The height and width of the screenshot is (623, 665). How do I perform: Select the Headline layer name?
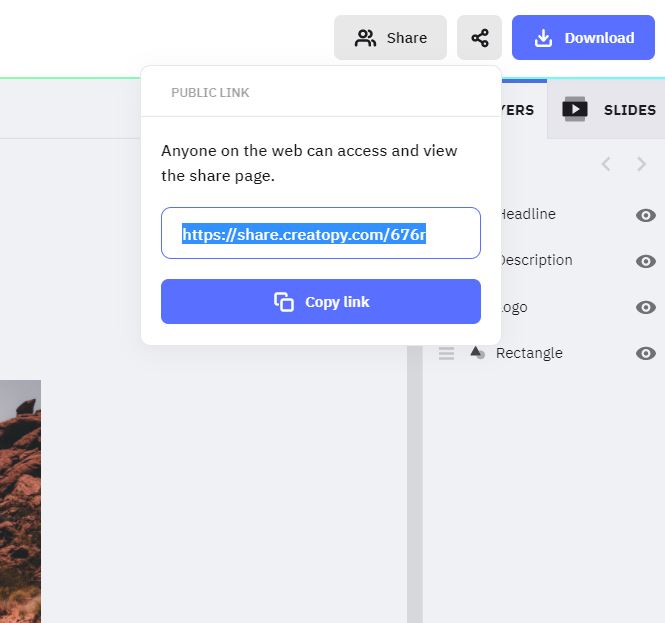pos(527,214)
